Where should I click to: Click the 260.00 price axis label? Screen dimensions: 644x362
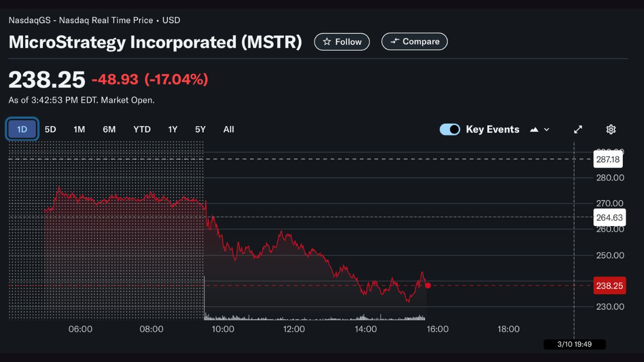[610, 229]
